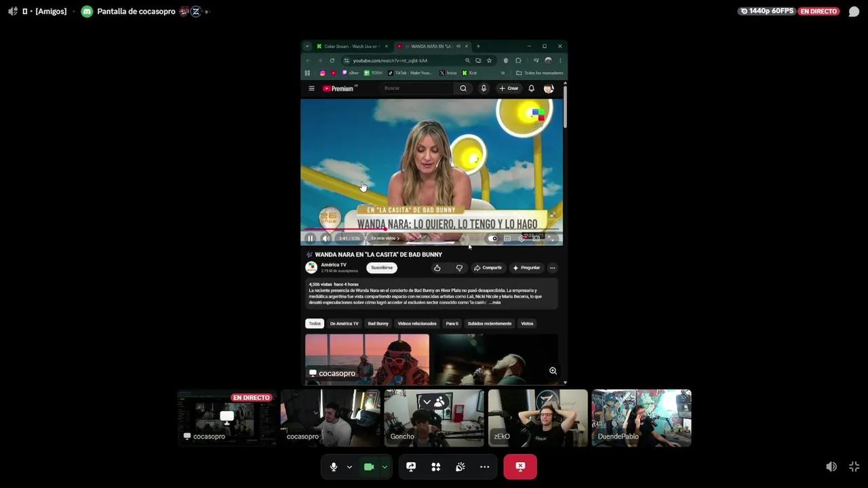The image size is (868, 488).
Task: Select DuendePablo's video tile
Action: click(642, 418)
